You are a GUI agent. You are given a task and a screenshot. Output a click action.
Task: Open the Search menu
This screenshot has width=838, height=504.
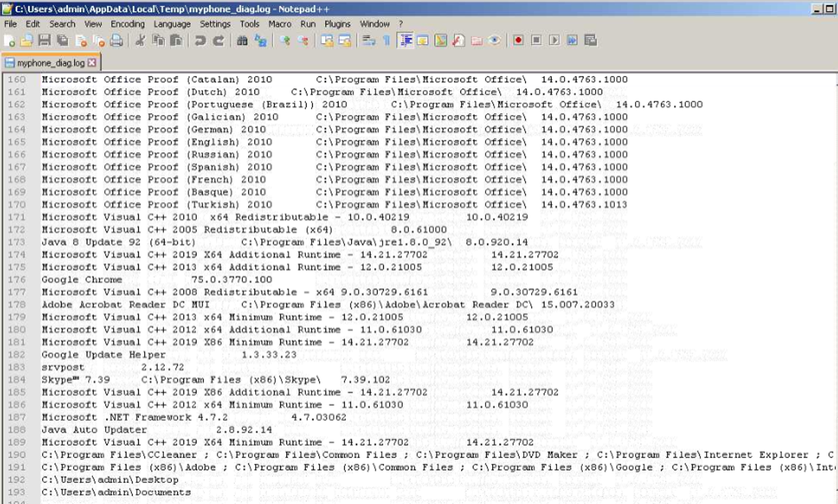pyautogui.click(x=62, y=24)
